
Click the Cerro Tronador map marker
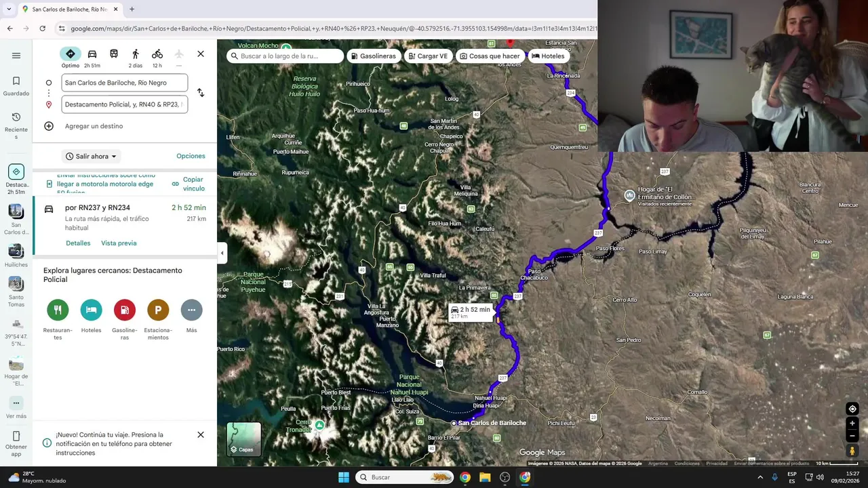click(319, 425)
